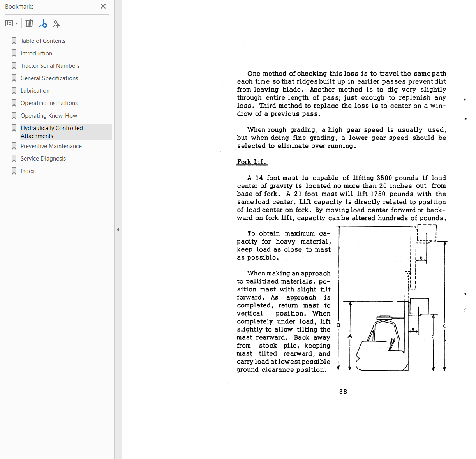Collapse the navigation pane with arrow
The image size is (476, 459).
[x=118, y=229]
